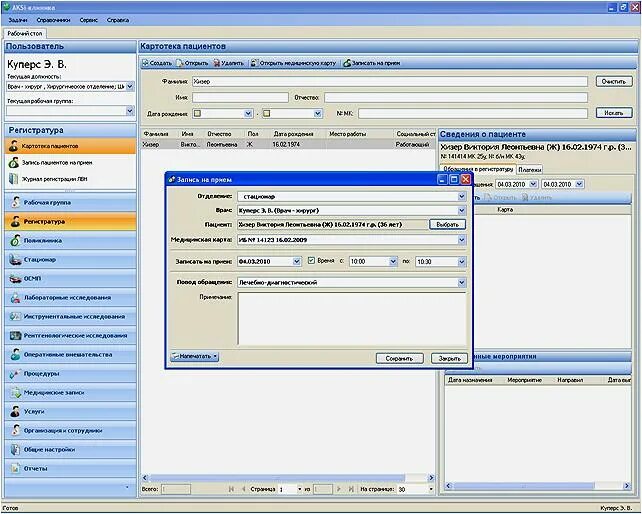Screen dimensions: 642x514
Task: Open medical card via Открыть медицинскую карту
Action: pyautogui.click(x=294, y=63)
